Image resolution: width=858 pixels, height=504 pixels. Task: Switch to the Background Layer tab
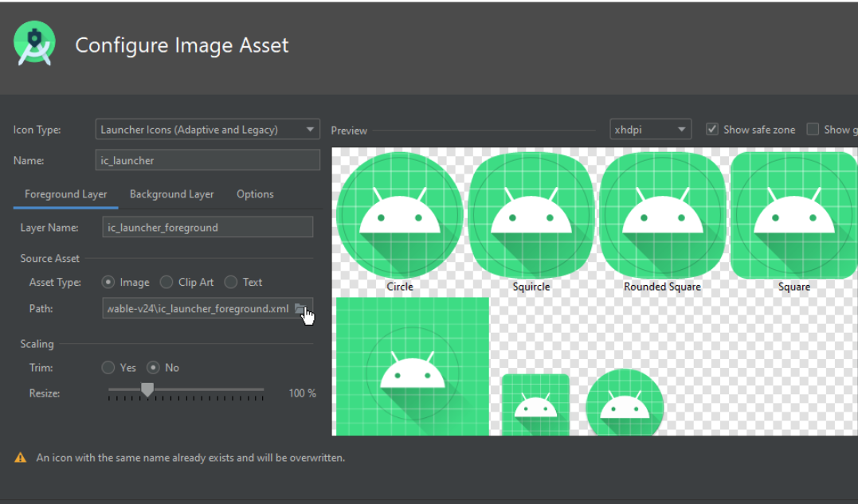tap(172, 194)
